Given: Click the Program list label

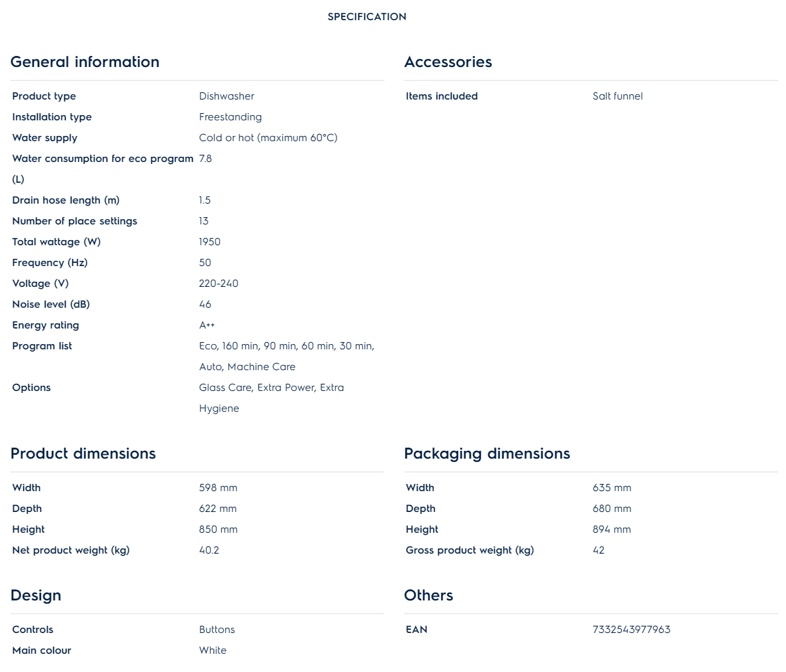Looking at the screenshot, I should (x=42, y=346).
